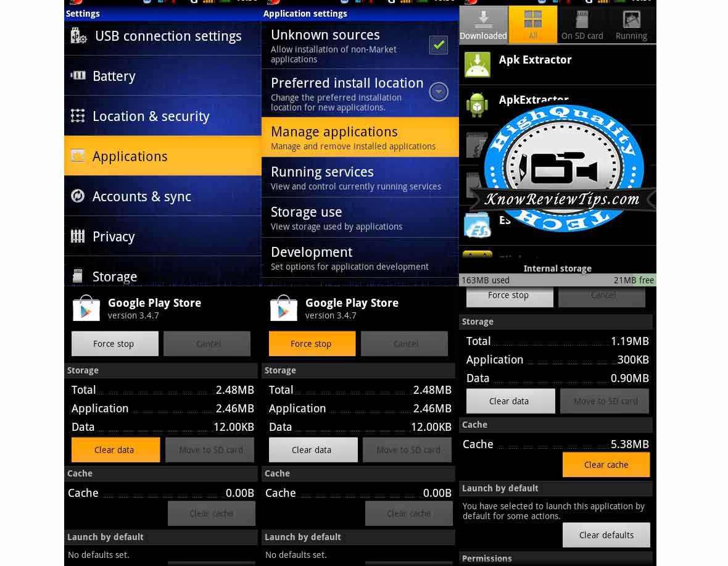Tap the Privacy fence icon

78,236
